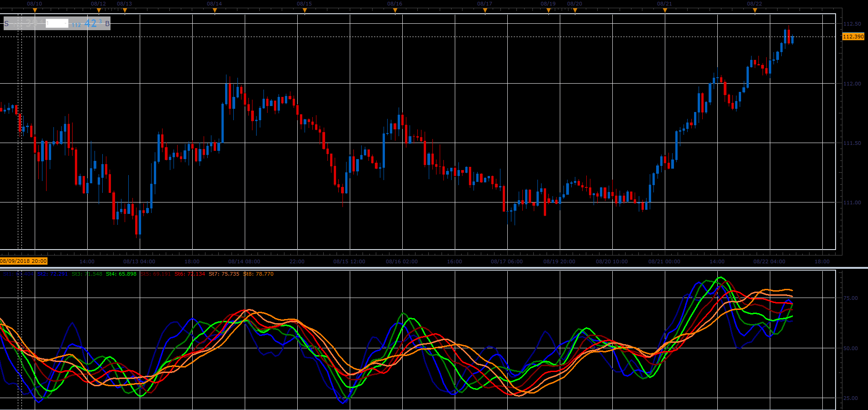The width and height of the screenshot is (868, 410).
Task: Click the St2: 72.291 legend label
Action: [53, 274]
